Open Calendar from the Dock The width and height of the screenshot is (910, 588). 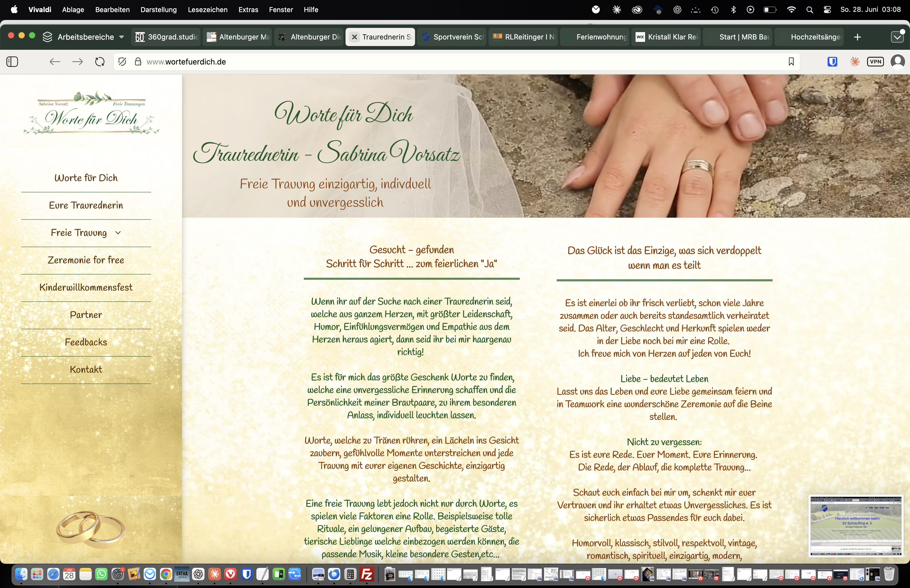click(x=69, y=574)
